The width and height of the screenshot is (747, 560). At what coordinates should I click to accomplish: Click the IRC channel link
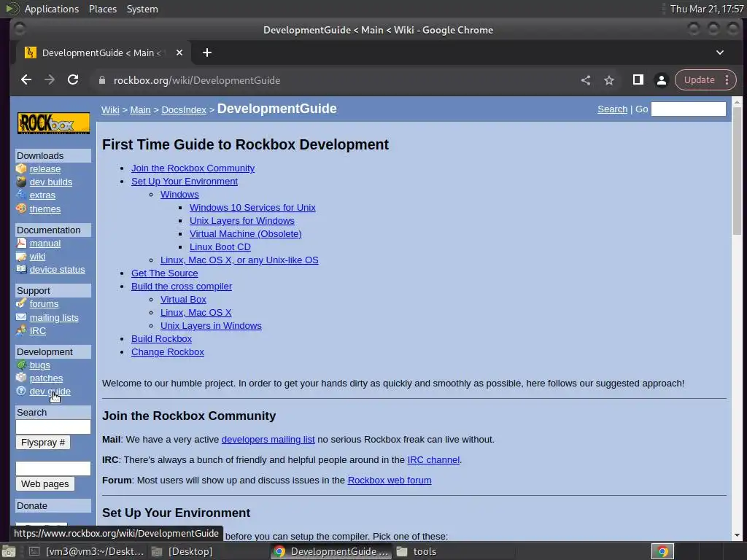tap(433, 460)
